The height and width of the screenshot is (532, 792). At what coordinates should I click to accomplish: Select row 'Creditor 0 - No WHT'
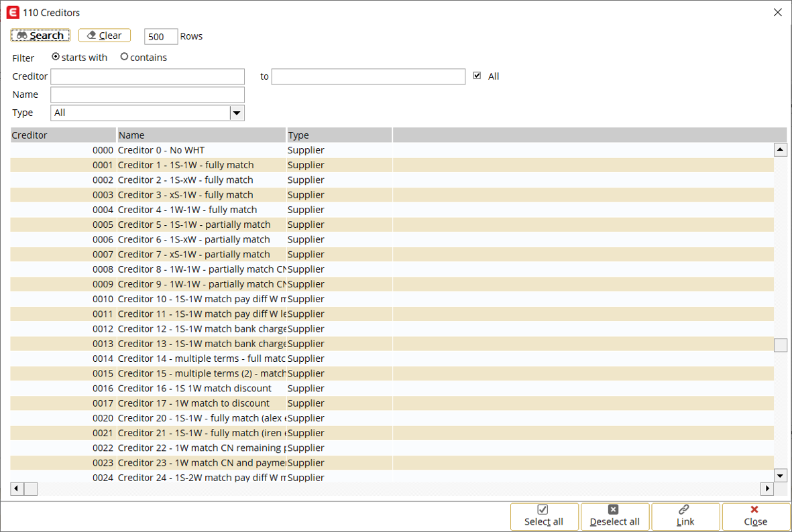[x=392, y=150]
